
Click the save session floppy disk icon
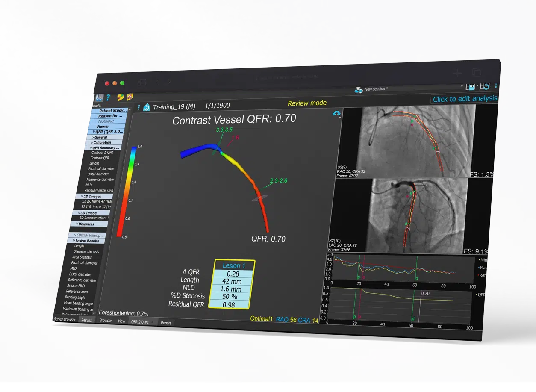pos(471,87)
